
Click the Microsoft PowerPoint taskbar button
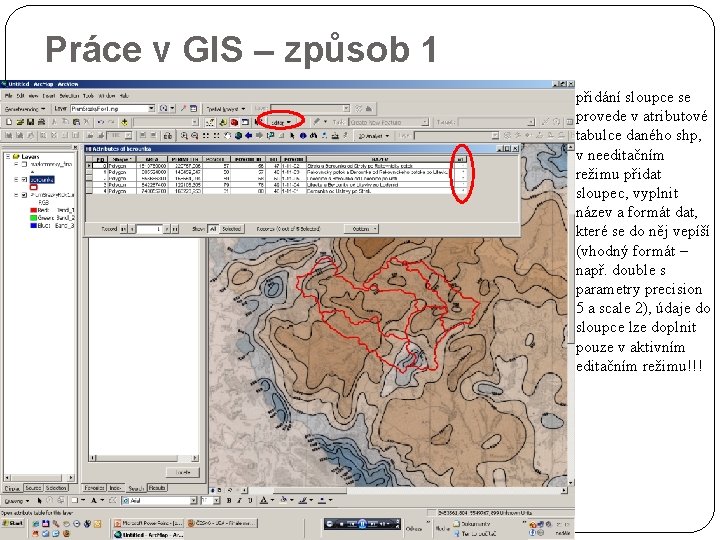point(148,523)
